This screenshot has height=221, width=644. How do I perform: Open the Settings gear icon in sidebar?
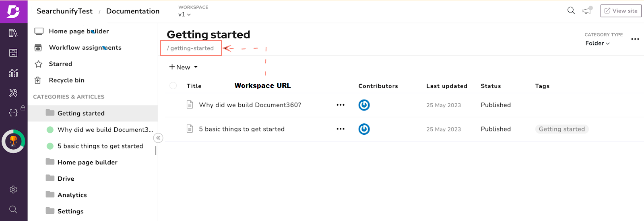point(13,190)
